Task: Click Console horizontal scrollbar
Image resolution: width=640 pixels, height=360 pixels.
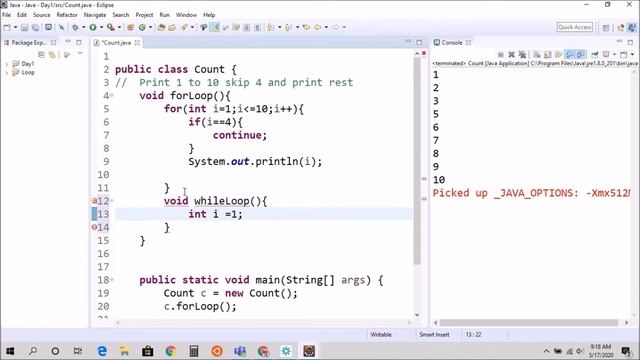Action: 529,322
